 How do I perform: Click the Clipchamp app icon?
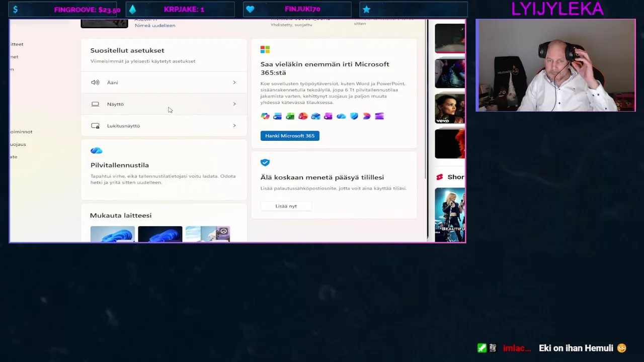click(367, 116)
